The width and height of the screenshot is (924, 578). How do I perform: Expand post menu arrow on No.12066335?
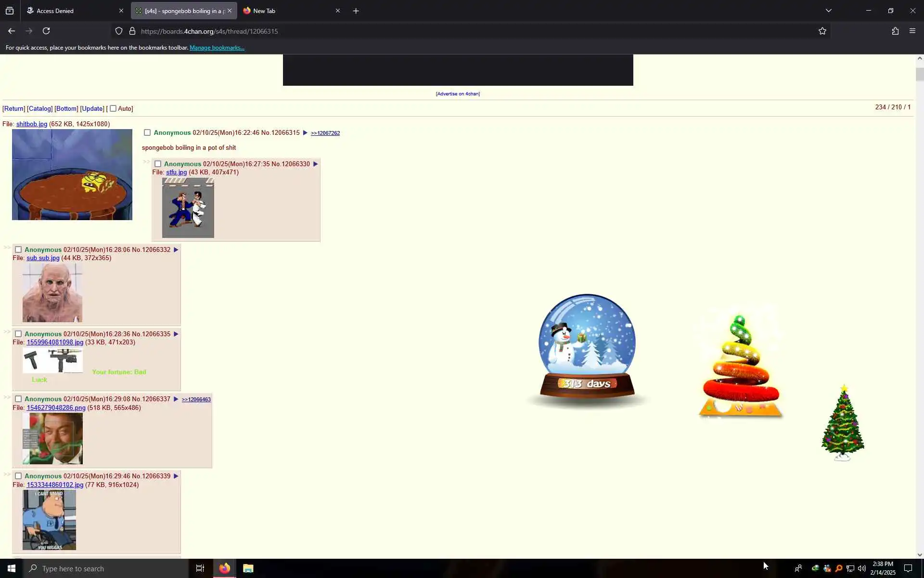point(176,334)
